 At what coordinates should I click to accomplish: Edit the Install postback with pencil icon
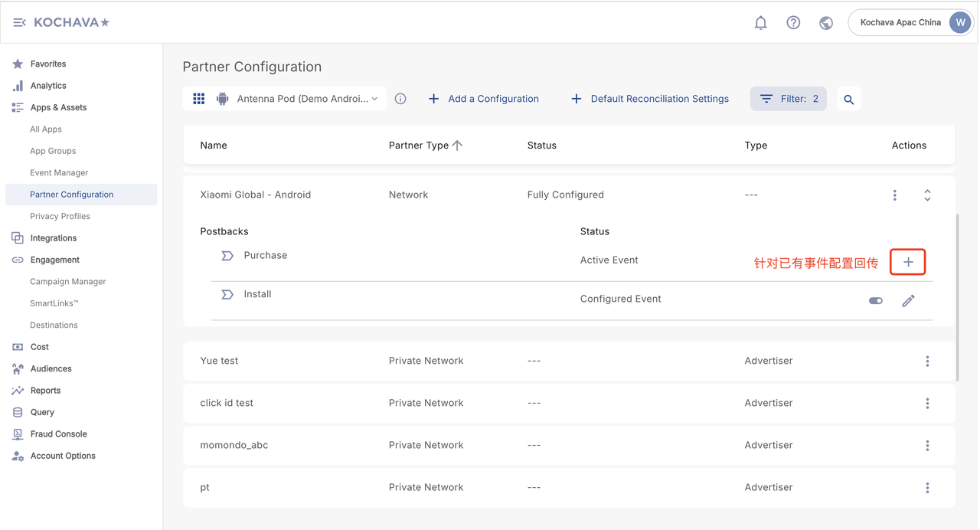click(x=908, y=301)
